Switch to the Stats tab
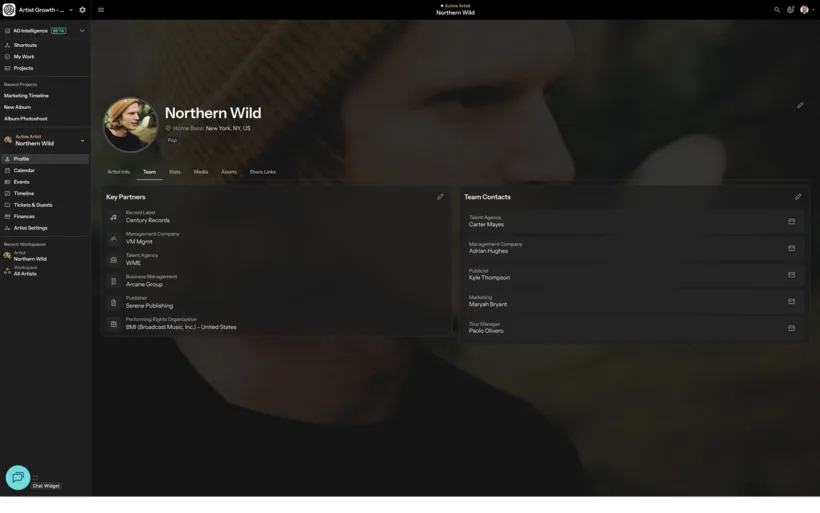Viewport: 820px width, 513px height. click(175, 172)
